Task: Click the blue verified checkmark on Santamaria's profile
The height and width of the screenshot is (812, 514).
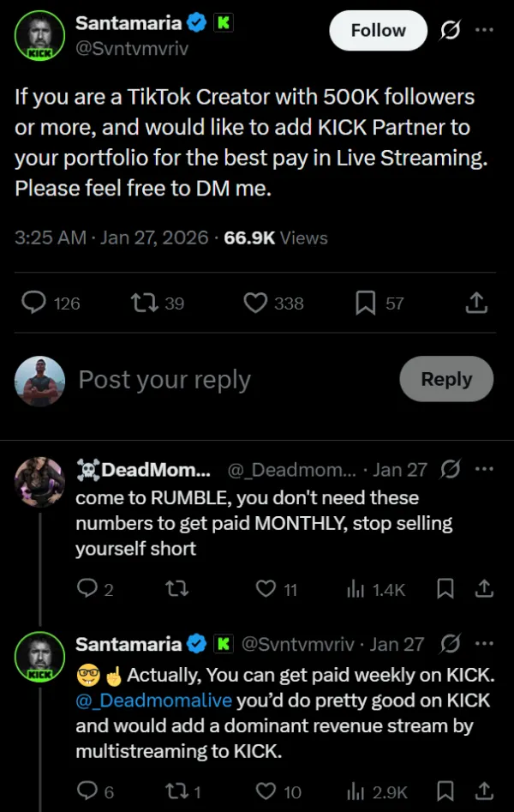Action: click(196, 23)
